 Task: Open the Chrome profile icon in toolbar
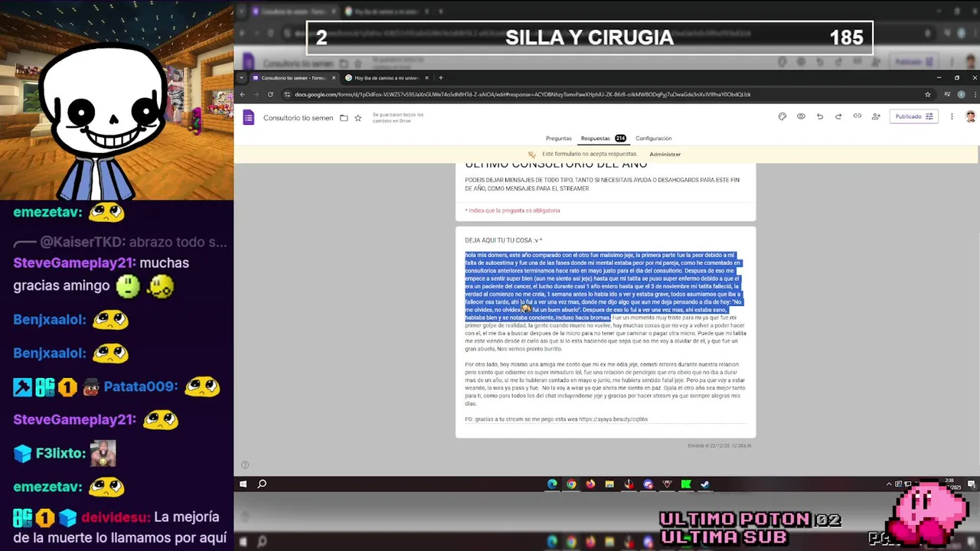click(961, 94)
